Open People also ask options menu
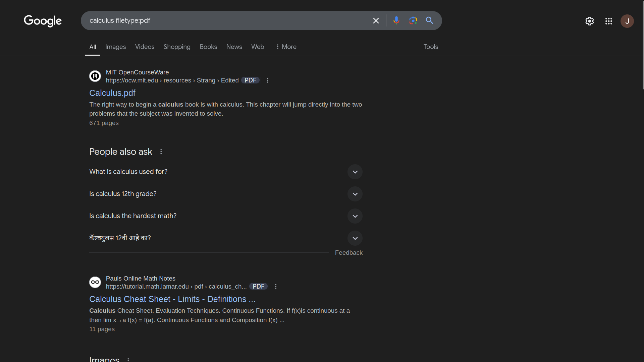Image resolution: width=644 pixels, height=362 pixels. [x=161, y=152]
